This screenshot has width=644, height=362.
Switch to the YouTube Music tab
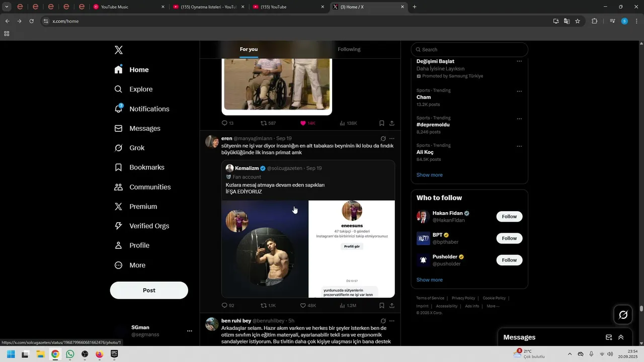[x=129, y=7]
